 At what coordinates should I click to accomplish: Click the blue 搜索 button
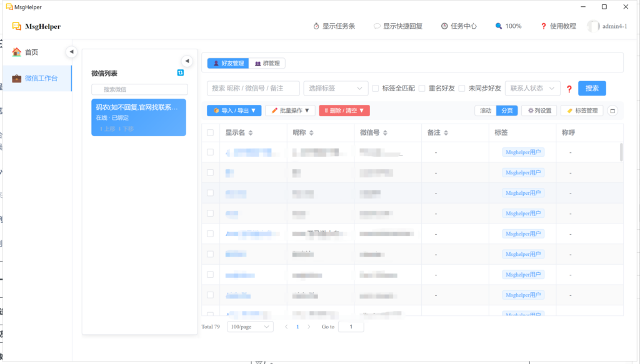pyautogui.click(x=591, y=89)
